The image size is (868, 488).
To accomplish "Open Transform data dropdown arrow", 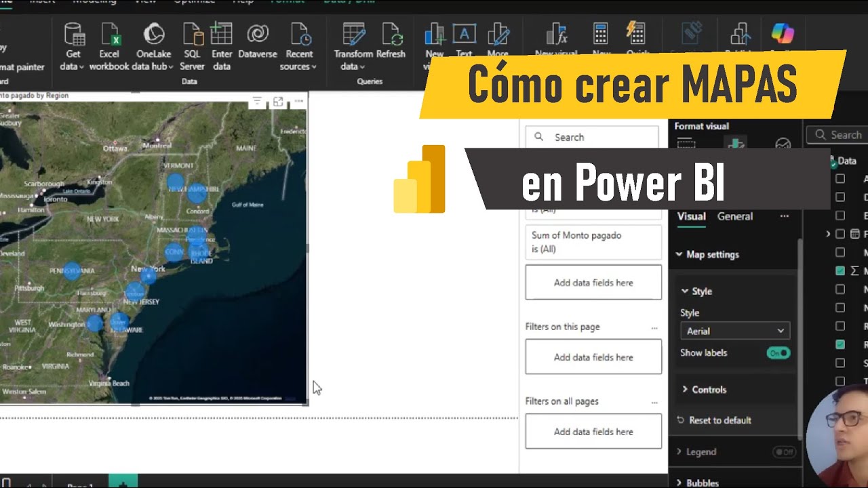I will (x=362, y=66).
